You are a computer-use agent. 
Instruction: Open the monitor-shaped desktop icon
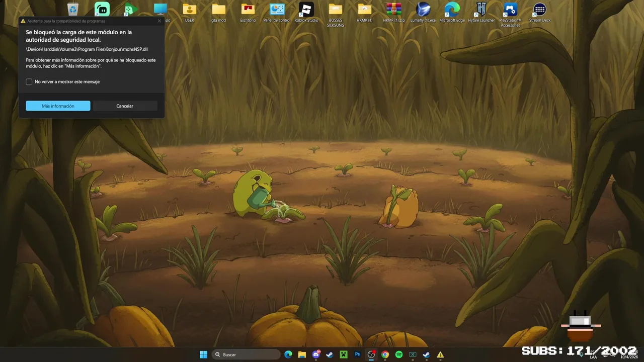pyautogui.click(x=160, y=10)
